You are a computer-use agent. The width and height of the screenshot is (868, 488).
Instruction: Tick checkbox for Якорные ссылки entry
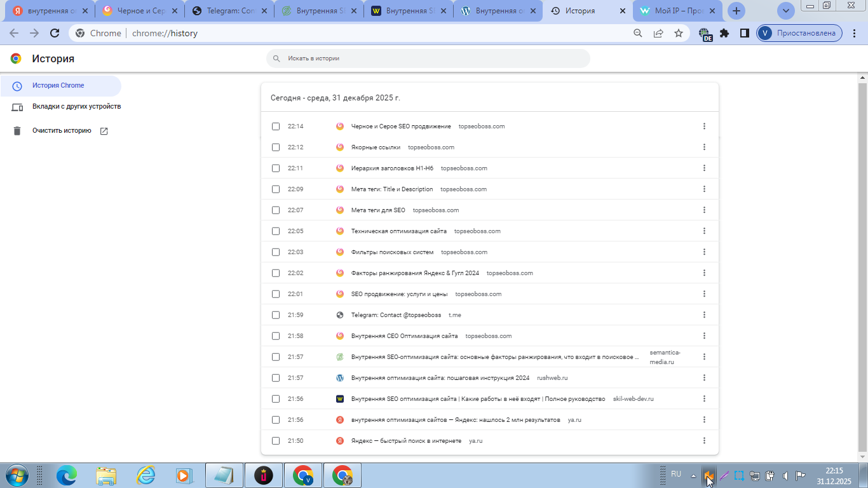[x=276, y=147]
